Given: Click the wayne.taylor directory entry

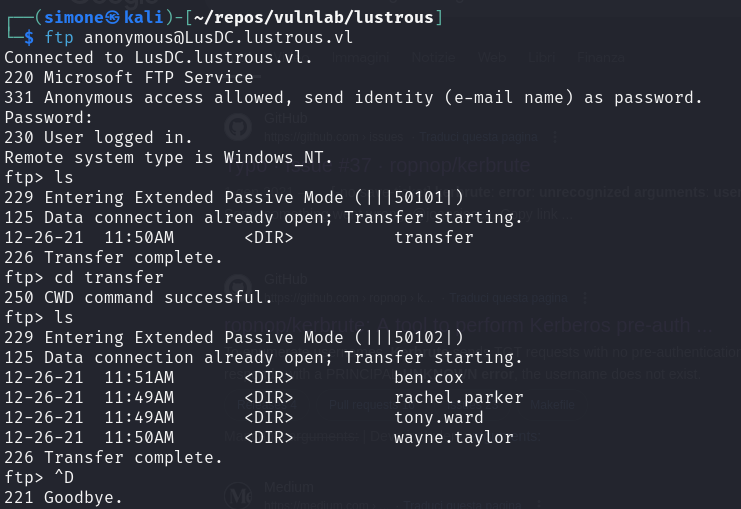Looking at the screenshot, I should (452, 437).
